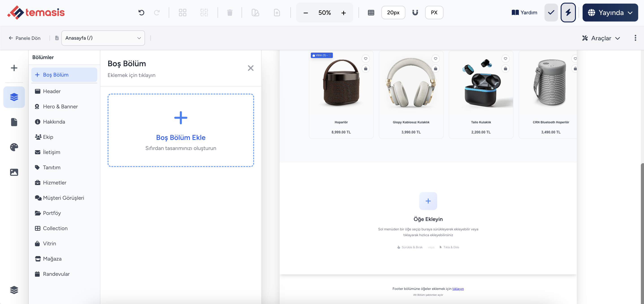Viewport: 644px width, 304px height.
Task: Click the redo arrow icon
Action: (x=157, y=13)
